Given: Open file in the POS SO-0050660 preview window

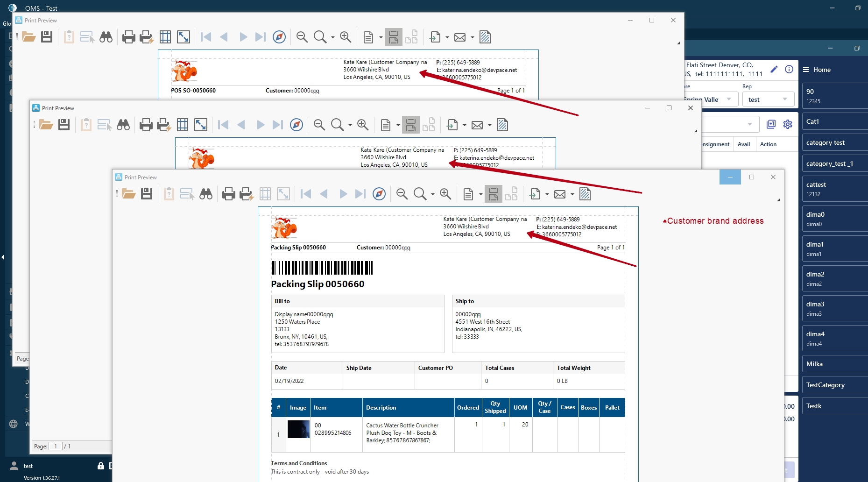Looking at the screenshot, I should [x=28, y=37].
